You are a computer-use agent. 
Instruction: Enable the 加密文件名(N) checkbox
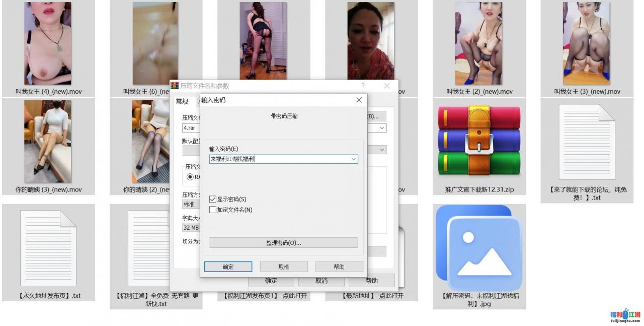click(213, 210)
